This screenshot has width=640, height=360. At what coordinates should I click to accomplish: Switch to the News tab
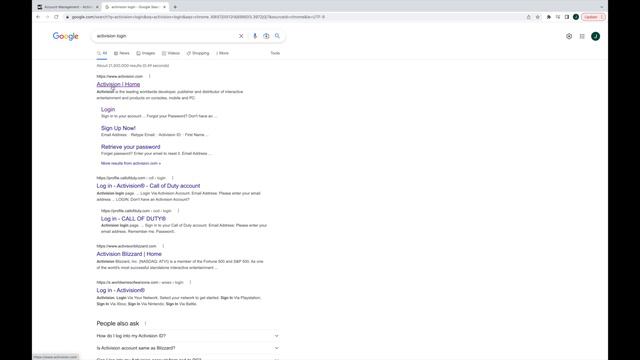point(122,53)
